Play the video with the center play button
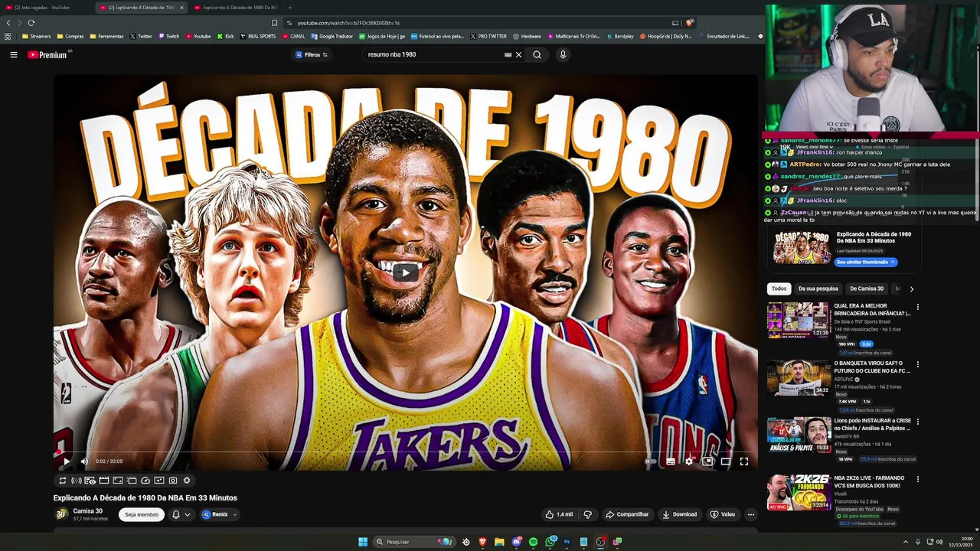Viewport: 980px width, 551px height. click(405, 272)
